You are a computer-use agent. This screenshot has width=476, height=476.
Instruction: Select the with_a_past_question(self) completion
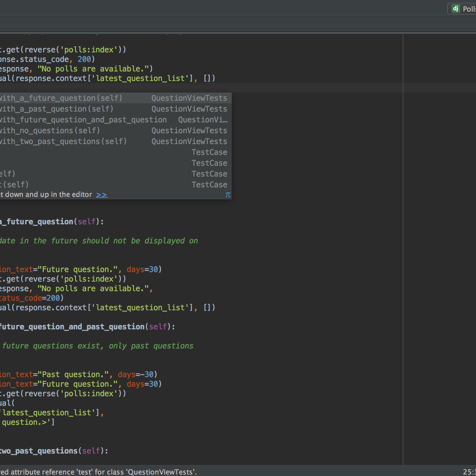[x=116, y=109]
